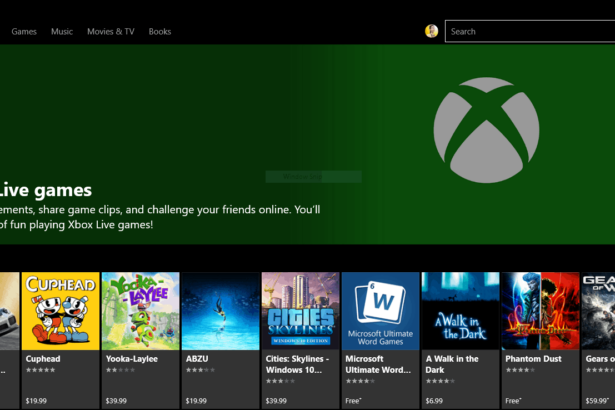Open A Walk in the Dark cover
The width and height of the screenshot is (615, 410).
(x=460, y=311)
